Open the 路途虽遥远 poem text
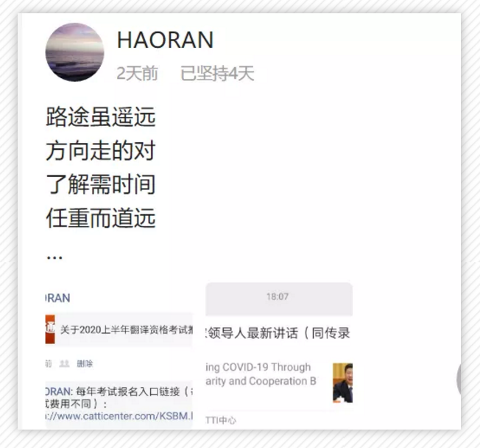Screen dimensions: 480x448 coord(101,116)
